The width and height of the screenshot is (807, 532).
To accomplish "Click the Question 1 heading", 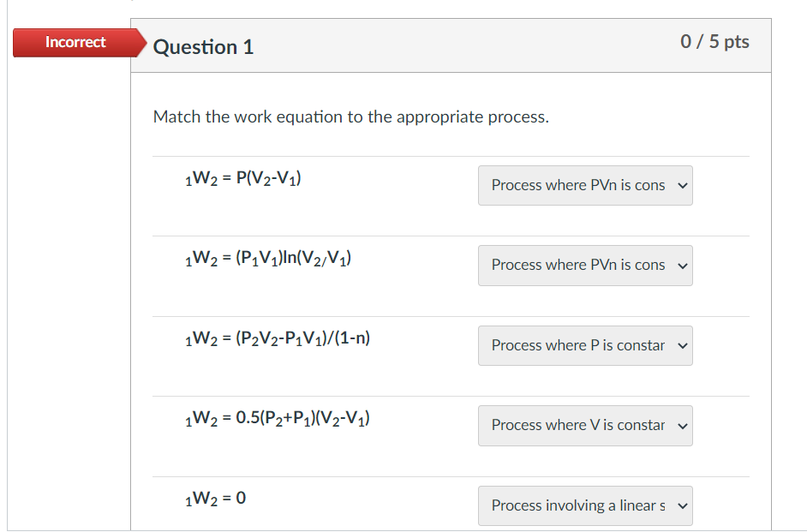I will click(203, 47).
